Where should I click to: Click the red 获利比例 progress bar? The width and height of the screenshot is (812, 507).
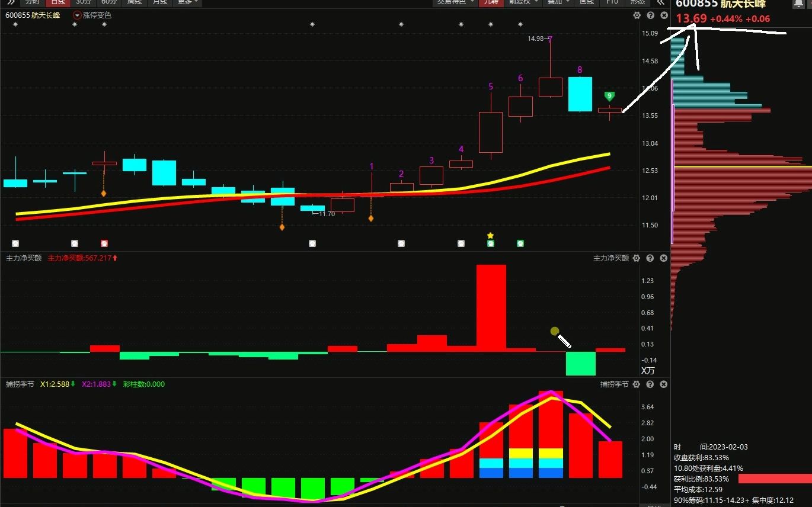[x=775, y=479]
